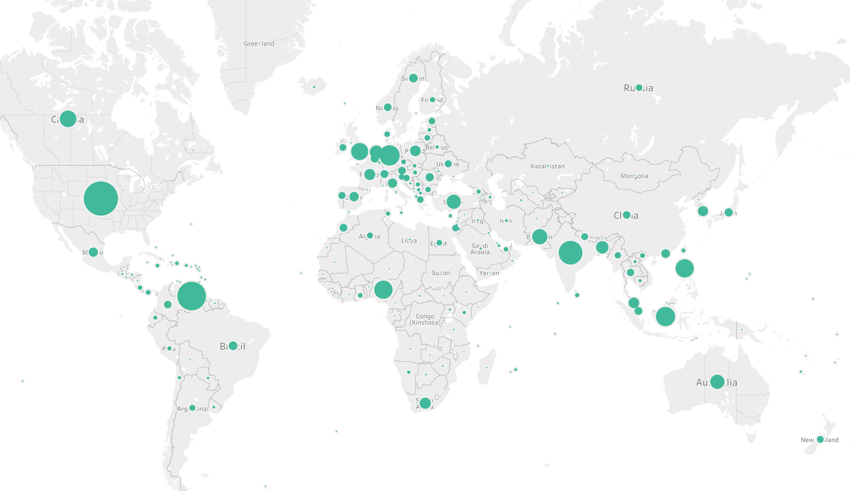This screenshot has height=504, width=850.
Task: Select the bubble on China label
Action: (x=627, y=215)
